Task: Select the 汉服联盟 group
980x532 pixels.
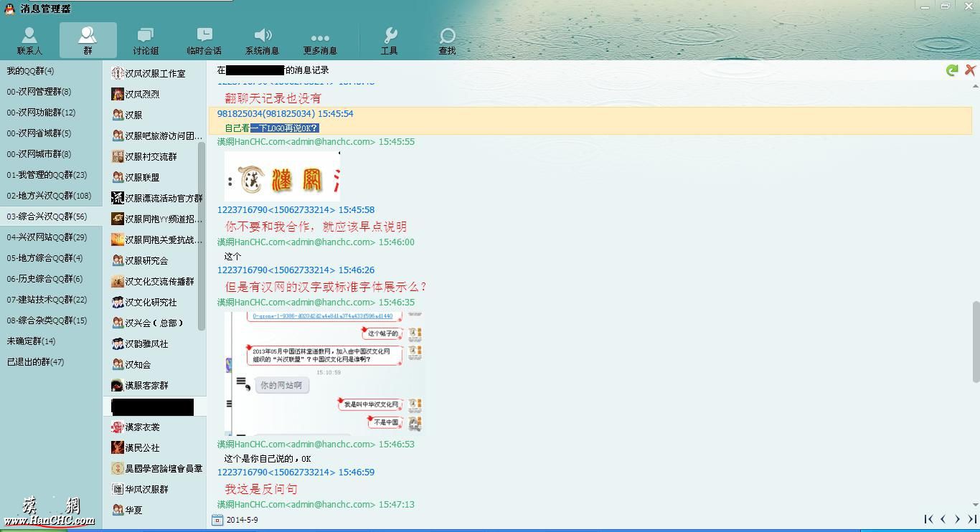Action: tap(142, 177)
